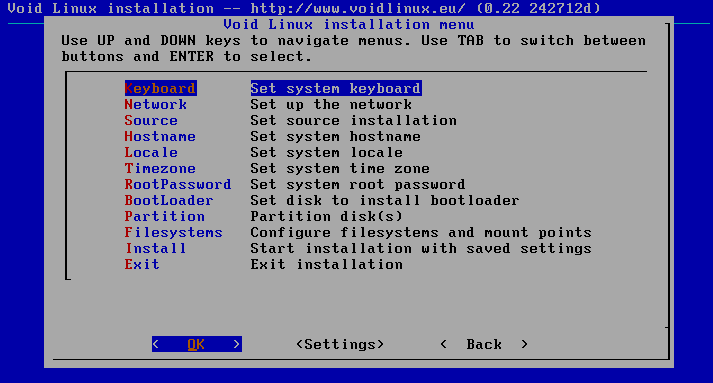Click the 'Set system hostname' description
713x383 pixels.
point(336,136)
